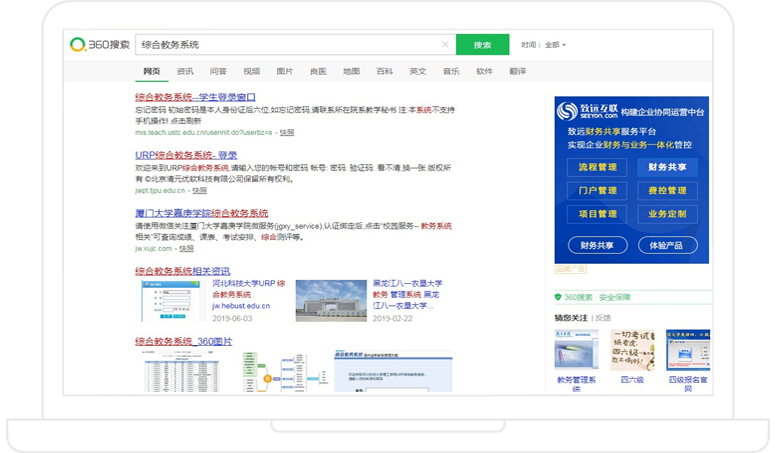Click 项目管理 in the ad banner

[x=597, y=214]
